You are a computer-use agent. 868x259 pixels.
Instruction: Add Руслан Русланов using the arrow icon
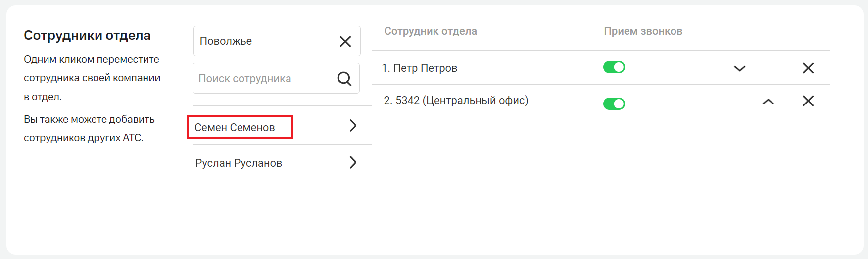[353, 162]
